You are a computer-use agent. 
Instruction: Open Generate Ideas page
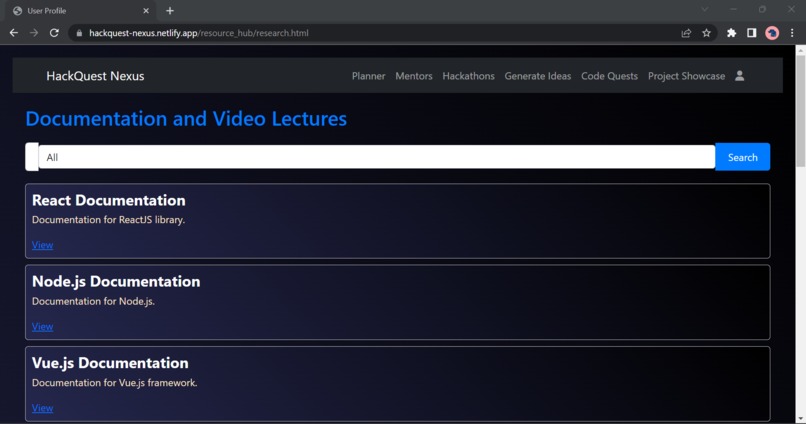[538, 76]
